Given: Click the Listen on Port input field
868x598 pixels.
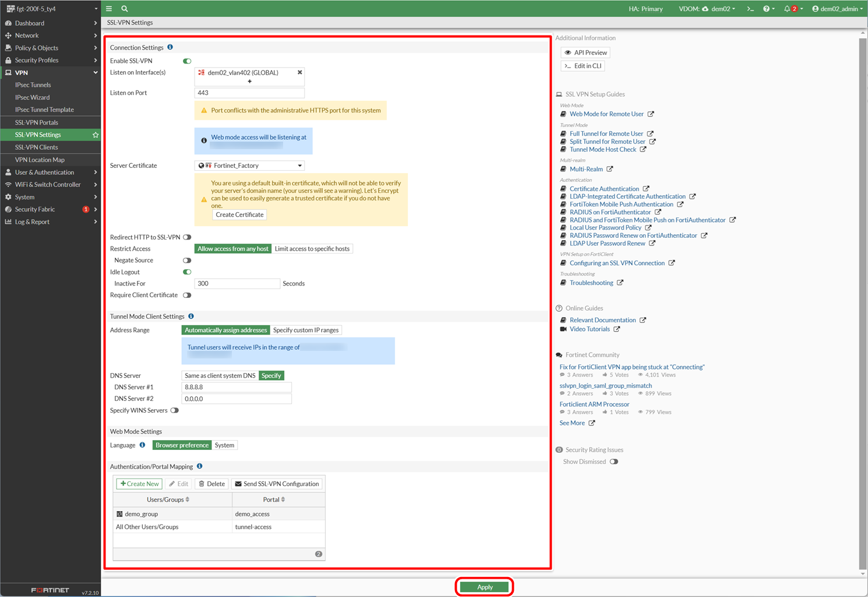Looking at the screenshot, I should pyautogui.click(x=249, y=93).
